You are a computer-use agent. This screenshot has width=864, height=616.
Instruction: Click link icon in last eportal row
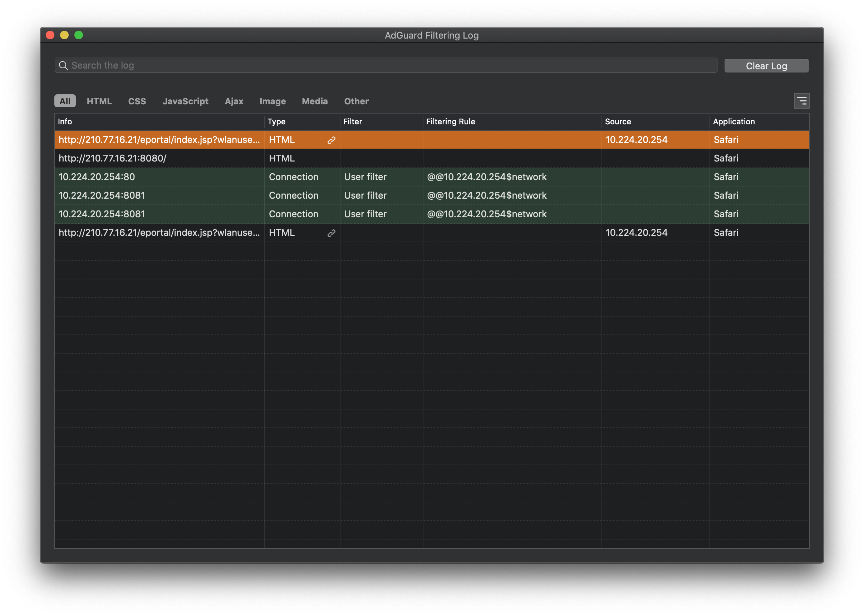tap(331, 233)
